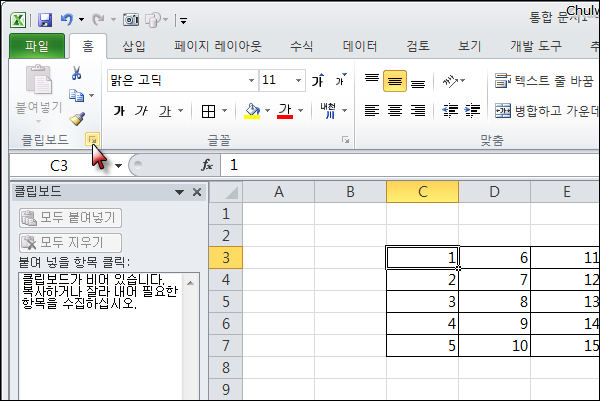Expand the Name Box dropdown next to C3
This screenshot has width=600, height=401.
(x=118, y=166)
